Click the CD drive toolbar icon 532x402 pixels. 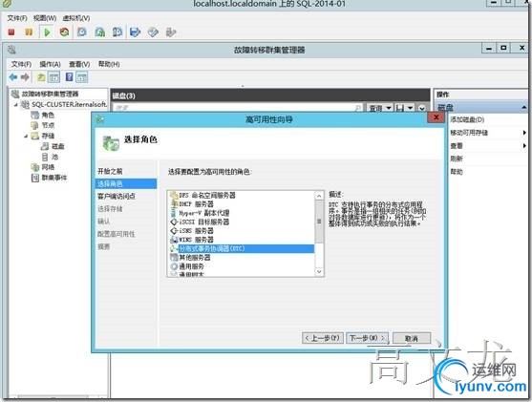153,32
